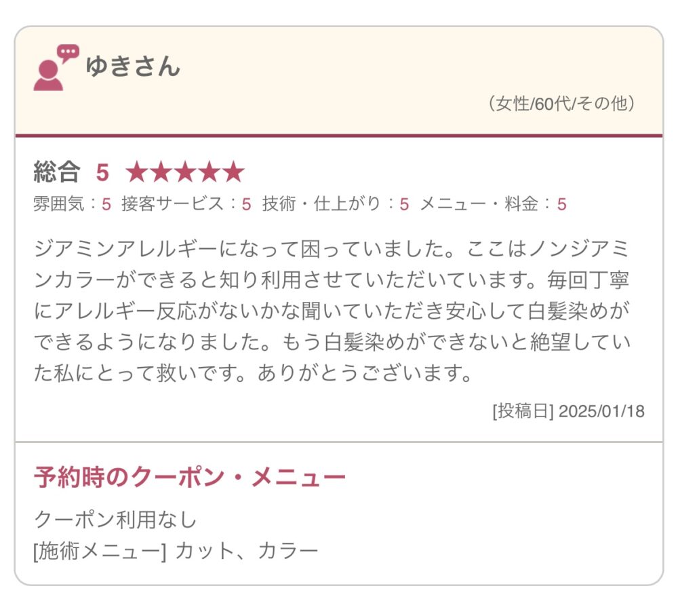Image resolution: width=678 pixels, height=616 pixels.
Task: Click the overall score number 5 beside 総合
Action: tap(102, 173)
